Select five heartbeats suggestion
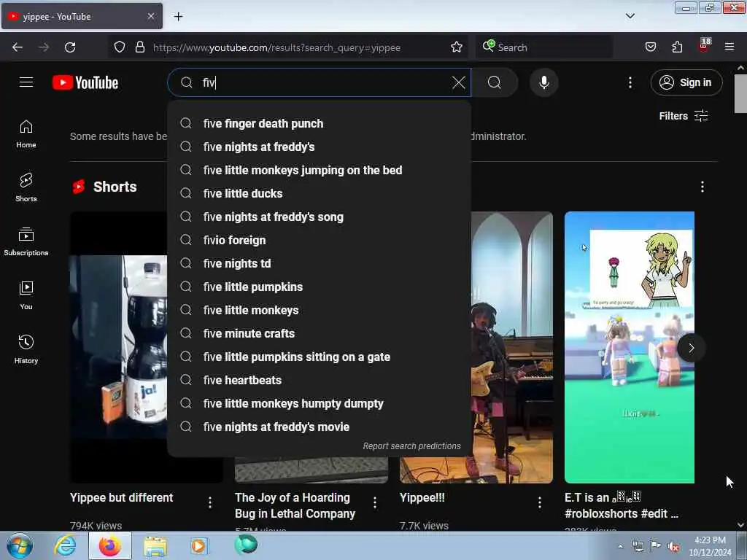747x560 pixels. pyautogui.click(x=320, y=381)
